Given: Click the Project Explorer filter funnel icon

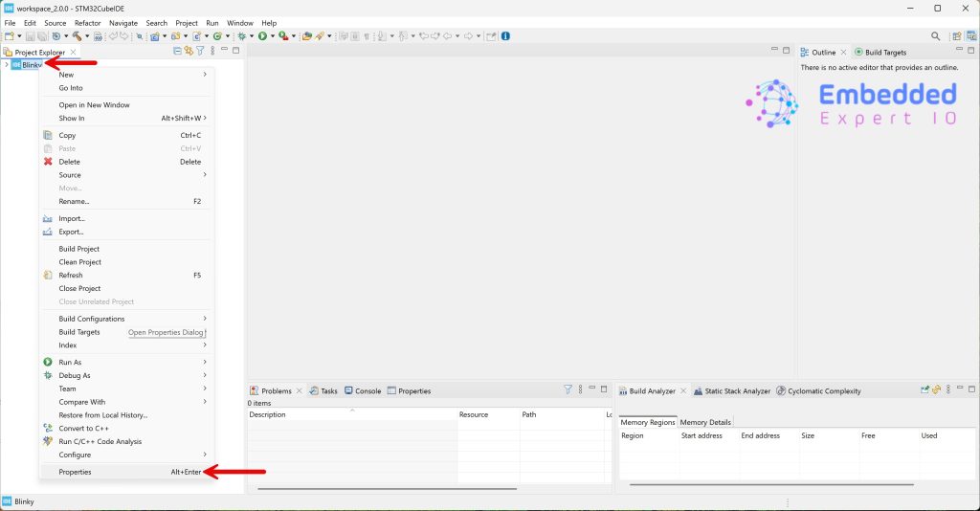Looking at the screenshot, I should pos(200,51).
